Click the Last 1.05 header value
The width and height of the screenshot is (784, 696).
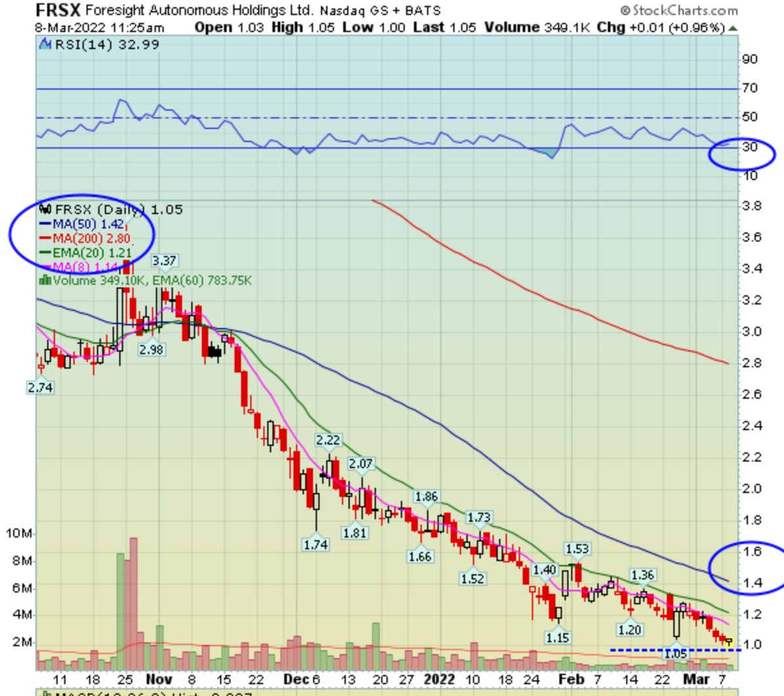[x=444, y=27]
